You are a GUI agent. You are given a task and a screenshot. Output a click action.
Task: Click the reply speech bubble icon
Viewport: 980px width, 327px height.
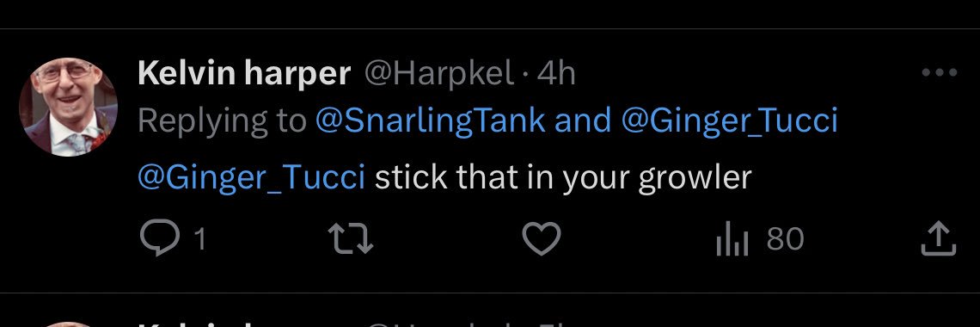(x=162, y=239)
